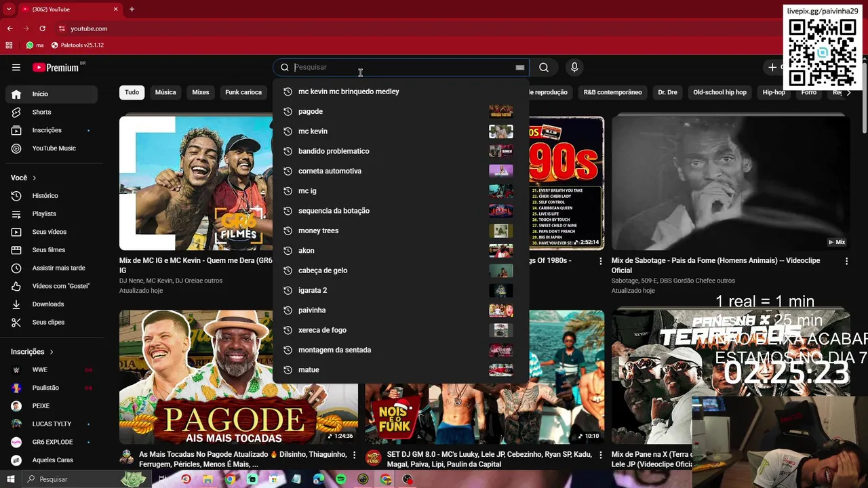Open Histórico in the sidebar
The height and width of the screenshot is (488, 868).
click(x=52, y=196)
